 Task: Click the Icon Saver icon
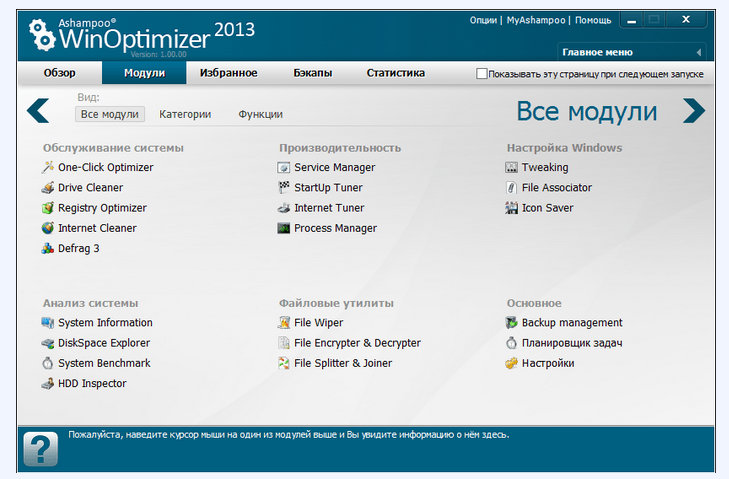pyautogui.click(x=511, y=208)
